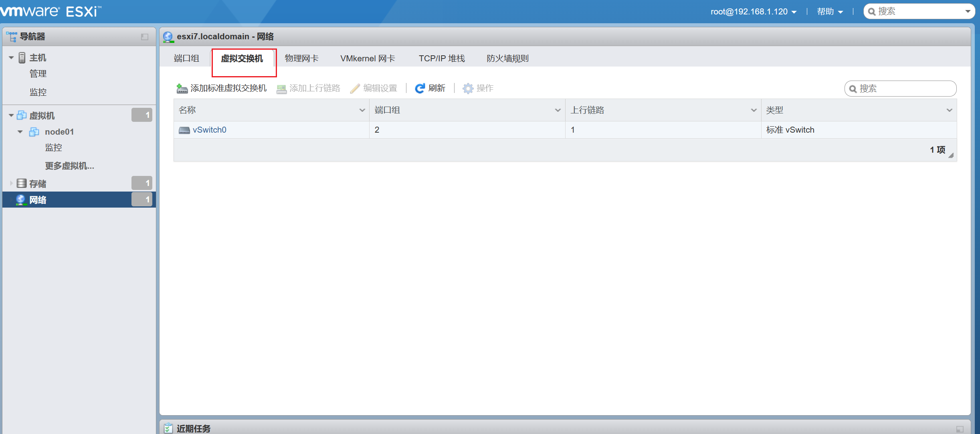Select 网络 in navigator

coord(38,200)
